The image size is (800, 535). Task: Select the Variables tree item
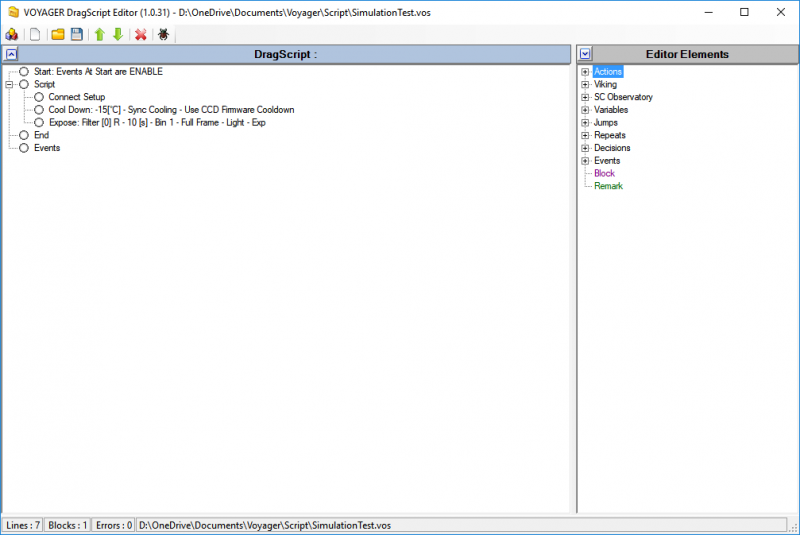tap(611, 110)
